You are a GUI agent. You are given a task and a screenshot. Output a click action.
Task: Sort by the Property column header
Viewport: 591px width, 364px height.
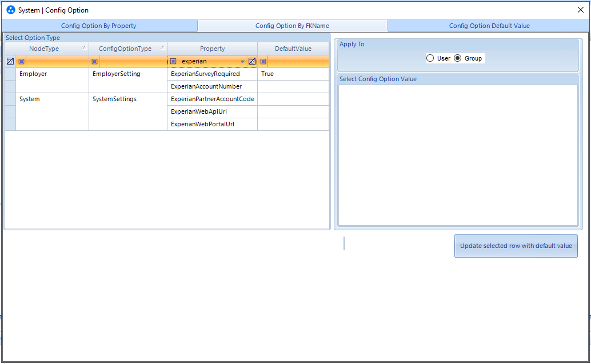(212, 49)
